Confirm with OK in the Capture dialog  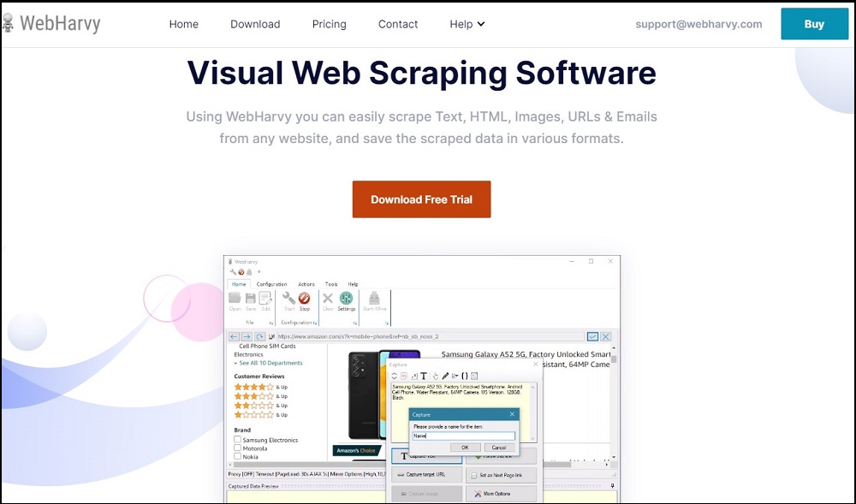click(x=465, y=448)
